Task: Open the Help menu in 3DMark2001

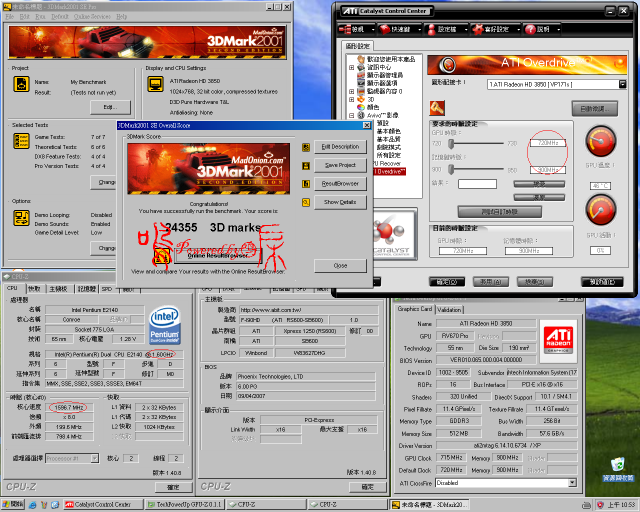Action: [121, 16]
